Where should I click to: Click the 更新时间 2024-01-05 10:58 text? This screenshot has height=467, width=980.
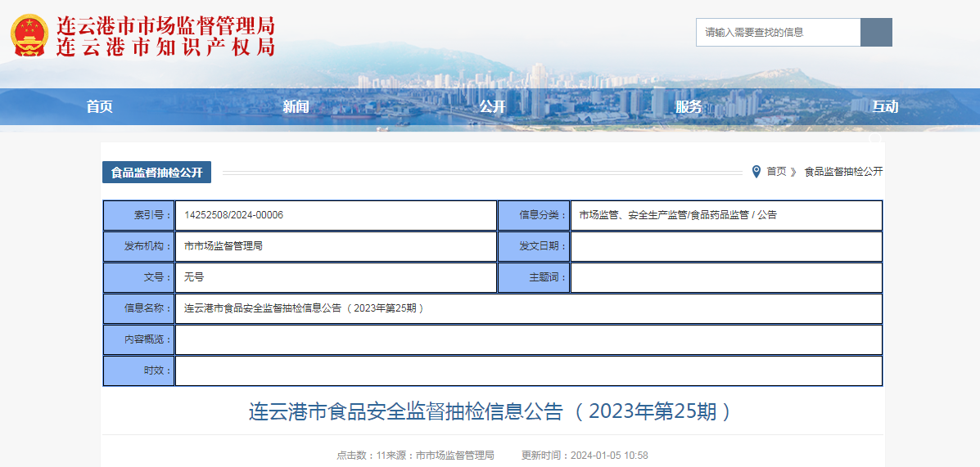585,455
